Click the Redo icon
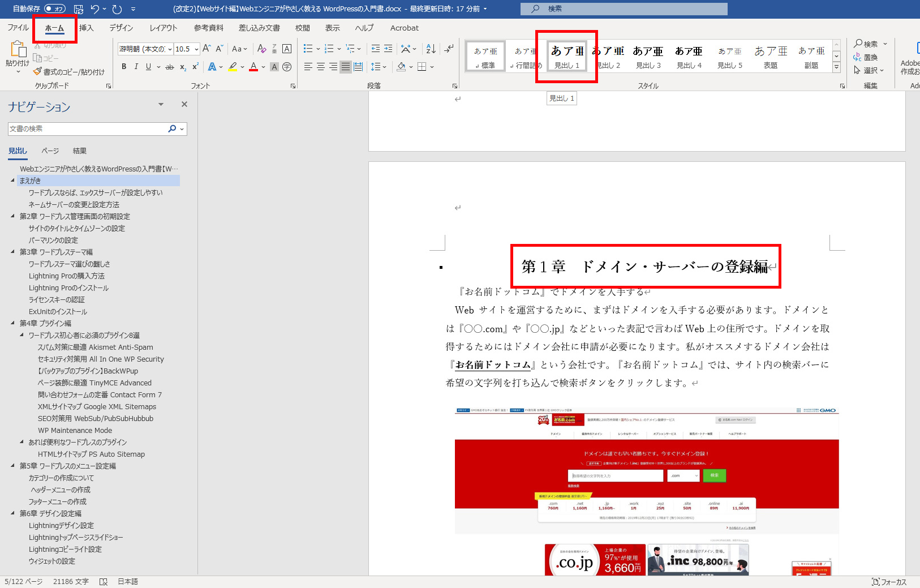The height and width of the screenshot is (588, 920). 117,8
